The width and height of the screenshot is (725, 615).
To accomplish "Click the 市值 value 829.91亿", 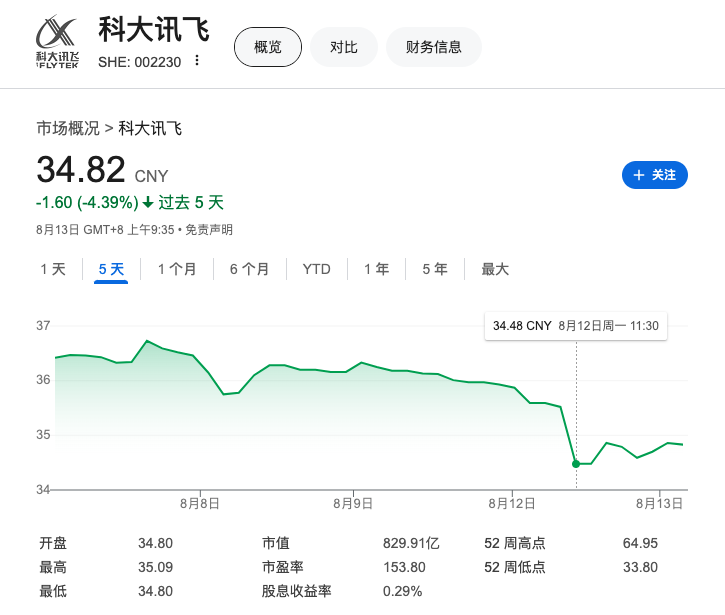I will [x=411, y=543].
